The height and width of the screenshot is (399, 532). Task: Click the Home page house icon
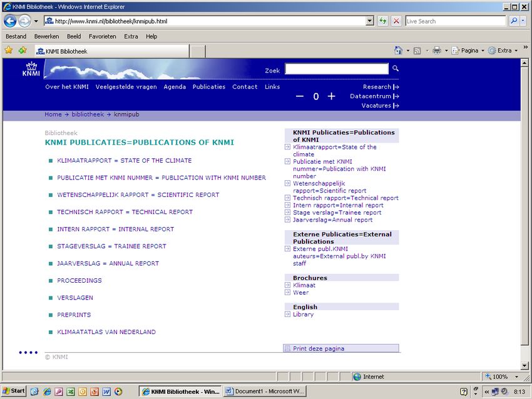coord(398,51)
